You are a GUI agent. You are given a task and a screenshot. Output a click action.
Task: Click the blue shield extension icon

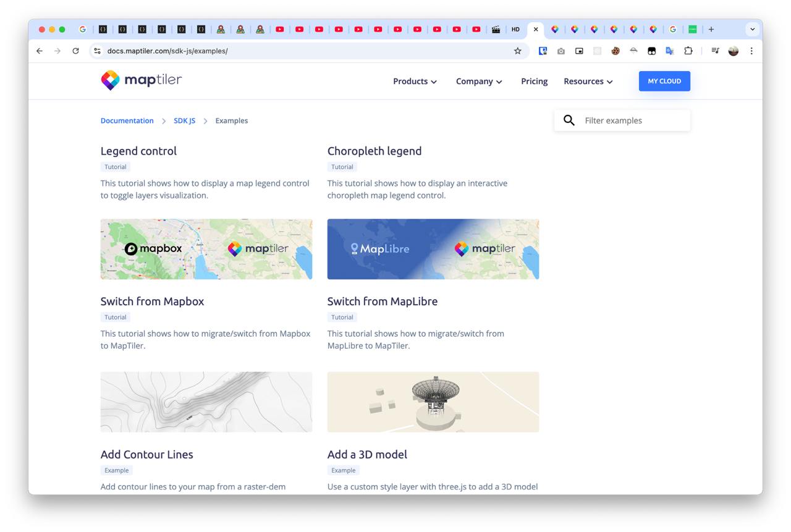tap(543, 51)
